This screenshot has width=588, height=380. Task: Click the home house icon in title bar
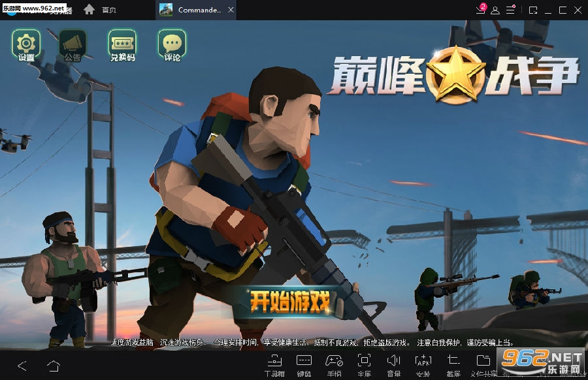point(89,9)
